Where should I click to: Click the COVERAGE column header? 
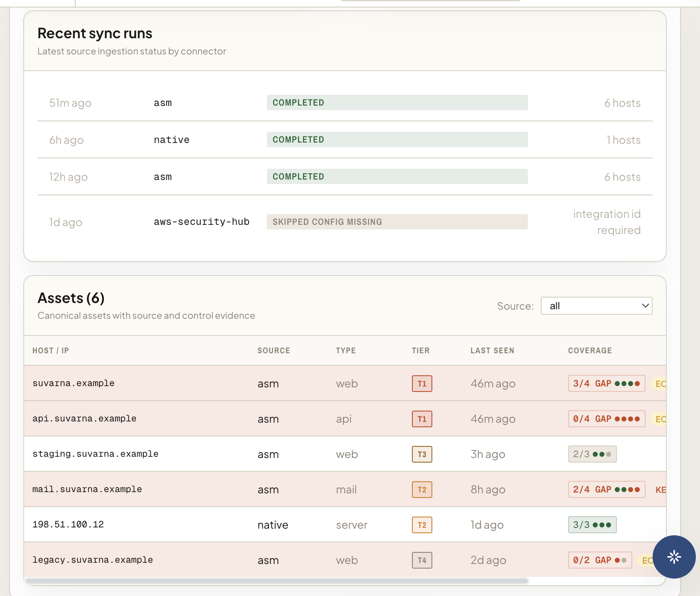tap(590, 350)
